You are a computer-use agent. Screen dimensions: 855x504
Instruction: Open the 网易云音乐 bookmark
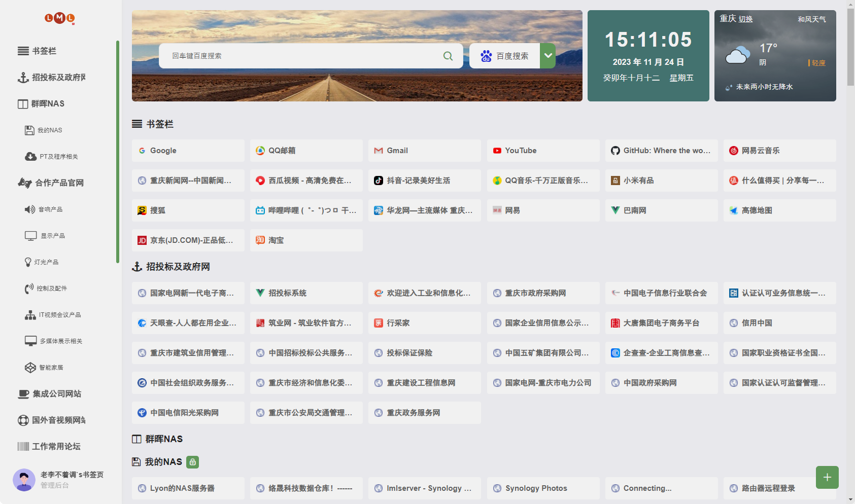coord(780,151)
